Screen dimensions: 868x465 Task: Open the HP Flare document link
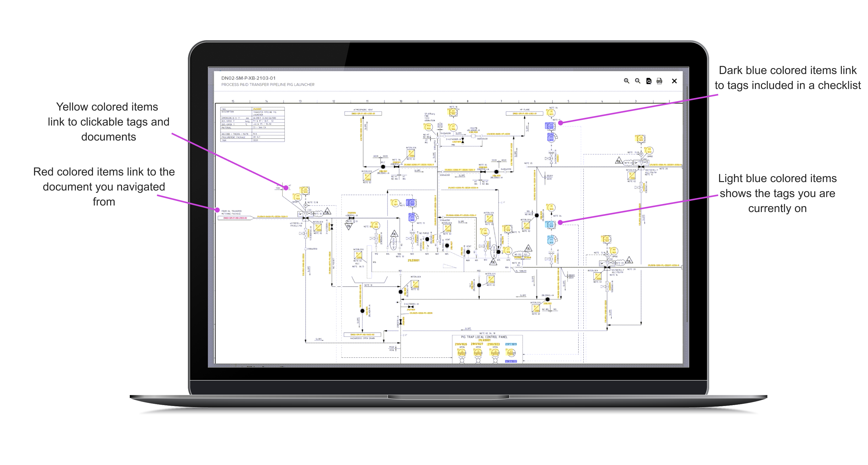(524, 114)
